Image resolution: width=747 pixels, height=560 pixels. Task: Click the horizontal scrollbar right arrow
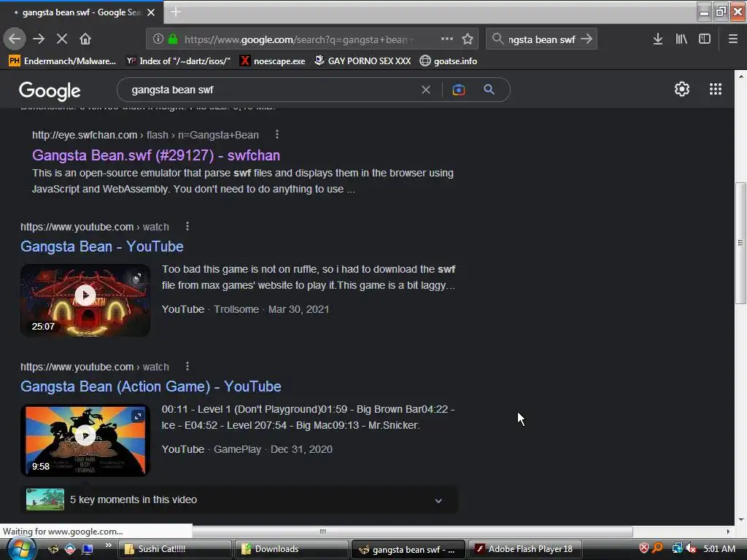pos(729,532)
